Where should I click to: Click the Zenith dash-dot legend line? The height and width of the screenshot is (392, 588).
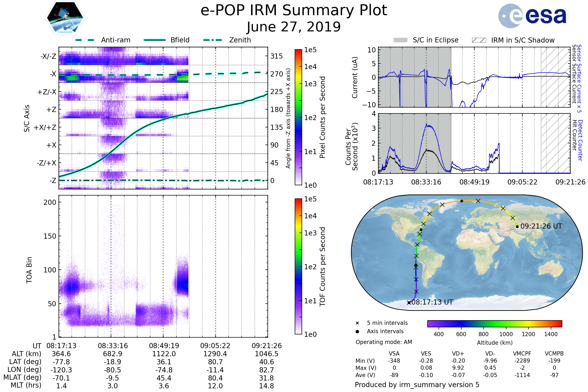coord(212,40)
